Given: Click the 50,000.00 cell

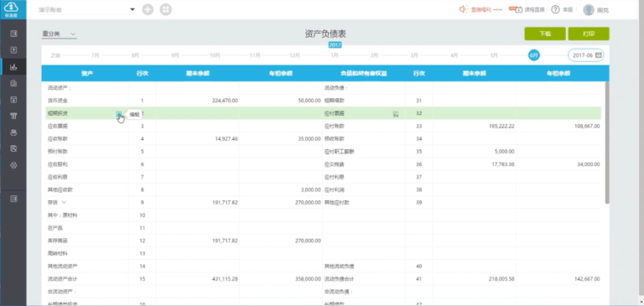Looking at the screenshot, I should [x=309, y=101].
